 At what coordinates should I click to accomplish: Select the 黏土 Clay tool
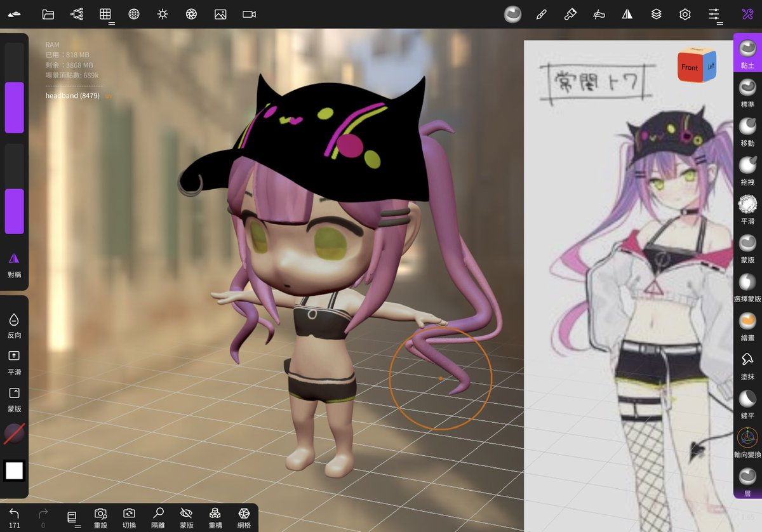click(x=747, y=52)
